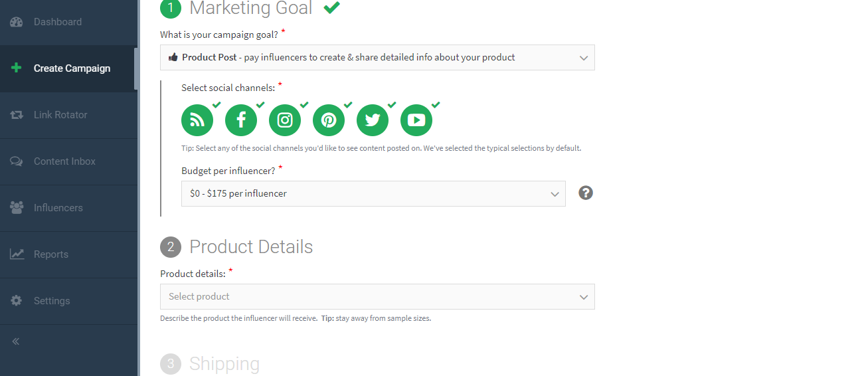
Task: Click the Content Inbox chat bubbles icon
Action: coord(17,161)
